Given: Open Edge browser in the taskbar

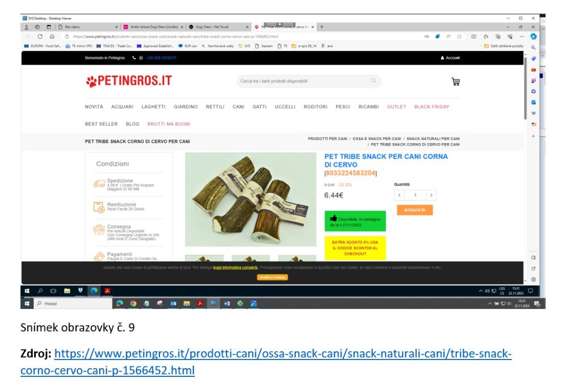Looking at the screenshot, I should tap(94, 290).
